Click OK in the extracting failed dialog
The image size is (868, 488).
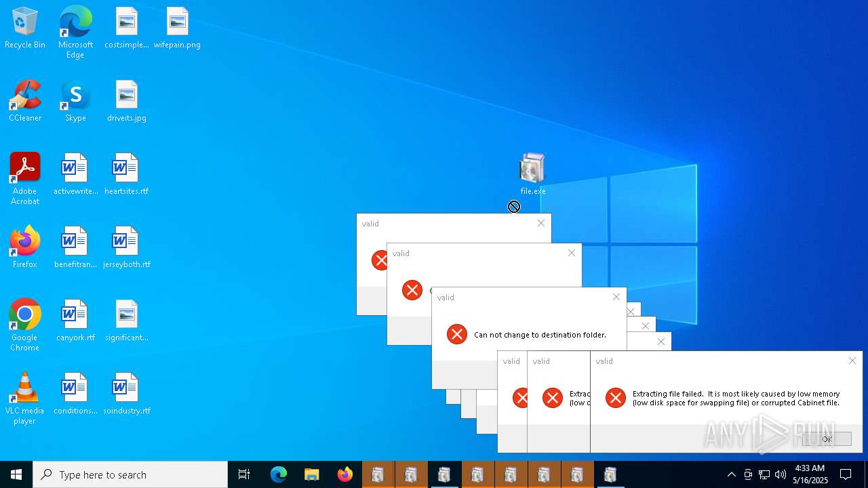point(827,439)
